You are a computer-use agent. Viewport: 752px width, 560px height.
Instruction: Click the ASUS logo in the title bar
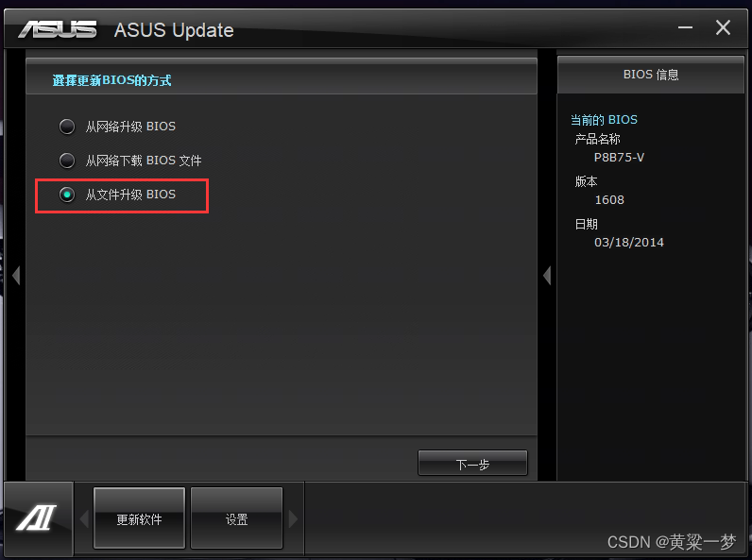point(58,29)
